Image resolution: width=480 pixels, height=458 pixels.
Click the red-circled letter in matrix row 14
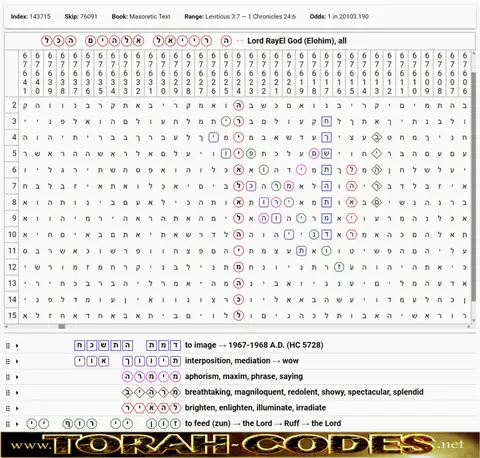pyautogui.click(x=238, y=299)
